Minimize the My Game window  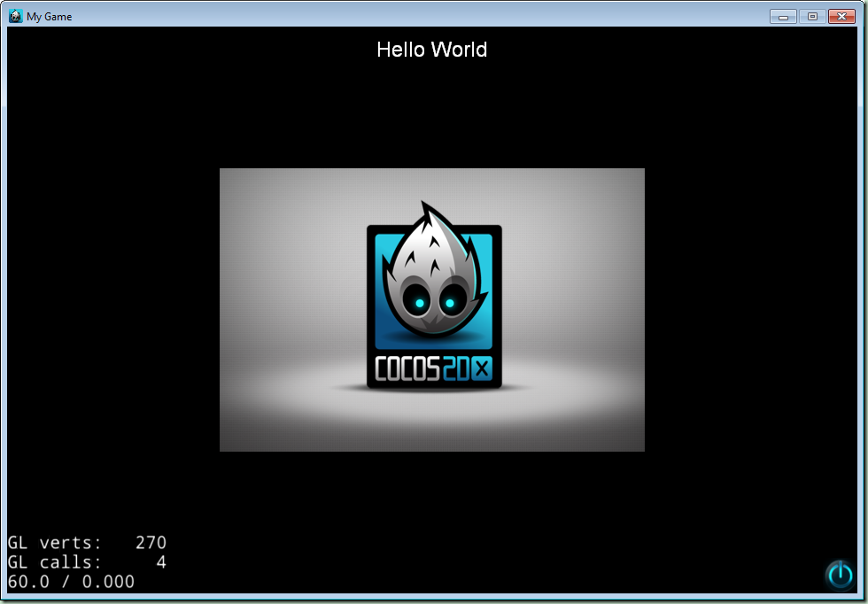(x=783, y=17)
